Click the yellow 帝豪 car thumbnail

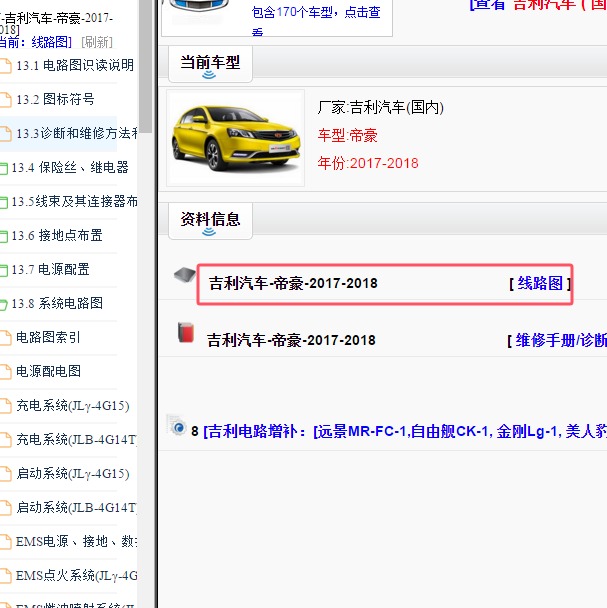pos(235,138)
